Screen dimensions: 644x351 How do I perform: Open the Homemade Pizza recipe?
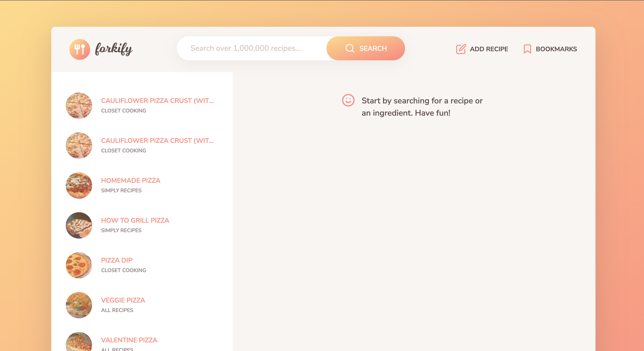coord(131,180)
